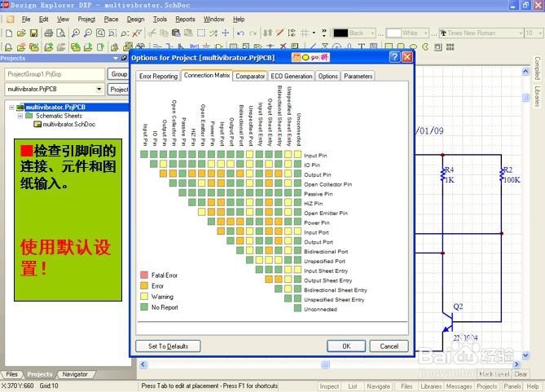Click the Zoom In magnifier icon
Image resolution: width=545 pixels, height=392 pixels.
coord(76,33)
